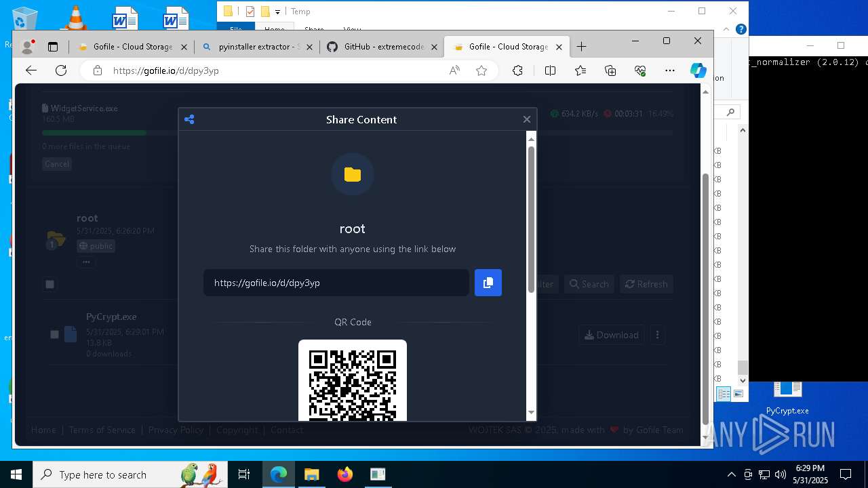Open the browser Extensions icon
The width and height of the screenshot is (868, 488).
(517, 70)
